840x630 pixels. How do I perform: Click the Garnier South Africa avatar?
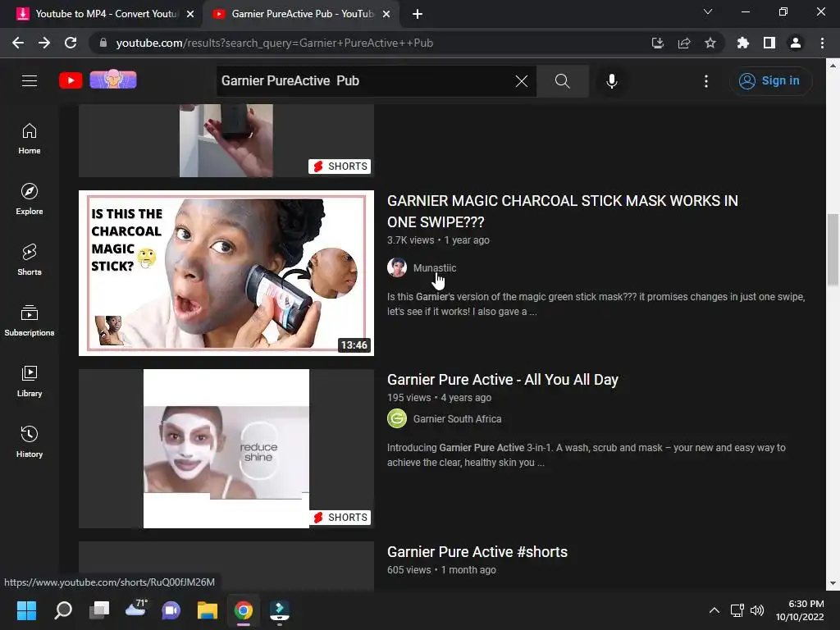(x=397, y=418)
